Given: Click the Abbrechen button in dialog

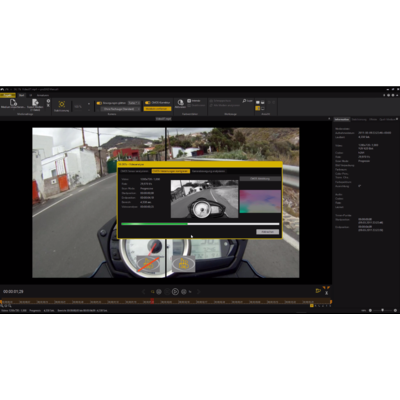Looking at the screenshot, I should 267,232.
